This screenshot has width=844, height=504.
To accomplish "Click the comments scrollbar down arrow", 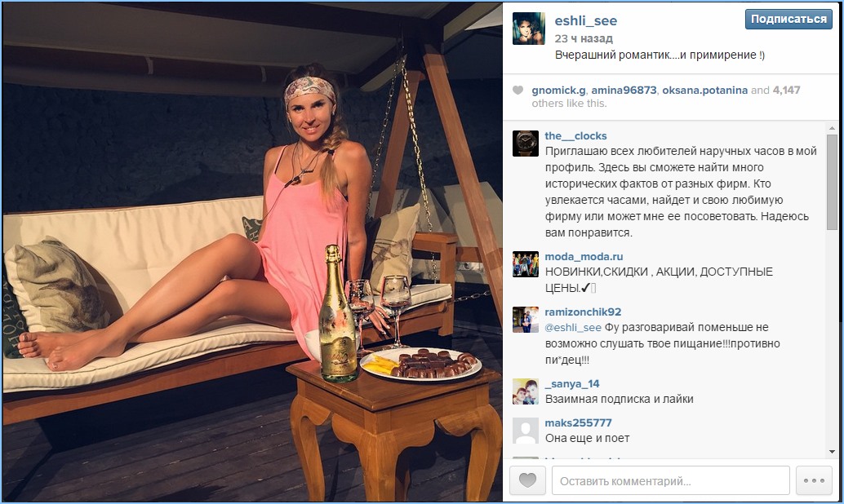I will [x=832, y=452].
